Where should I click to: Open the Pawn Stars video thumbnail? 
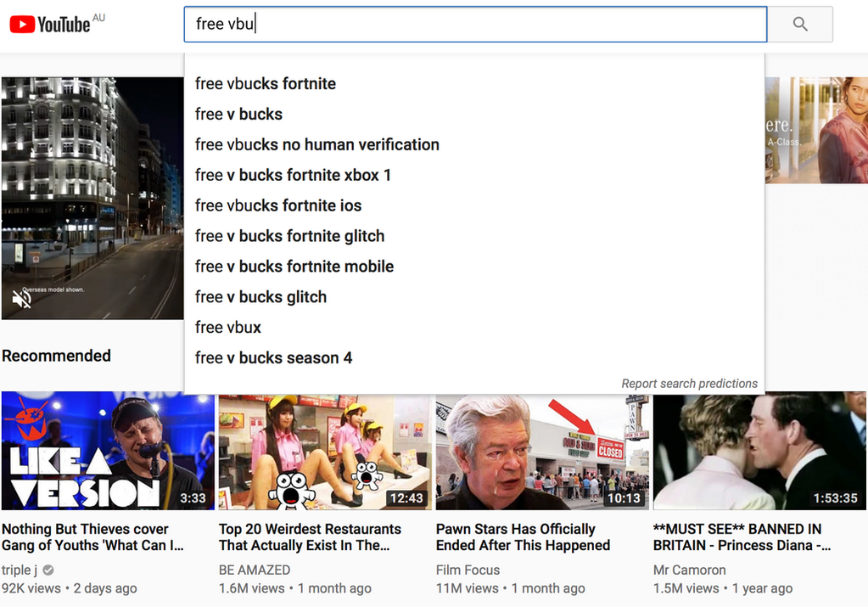(x=542, y=450)
